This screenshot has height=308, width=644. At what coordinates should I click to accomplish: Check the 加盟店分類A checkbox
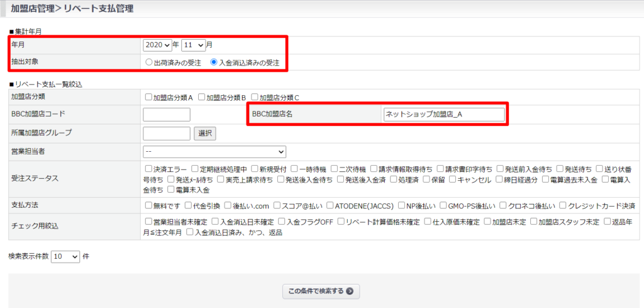[148, 98]
